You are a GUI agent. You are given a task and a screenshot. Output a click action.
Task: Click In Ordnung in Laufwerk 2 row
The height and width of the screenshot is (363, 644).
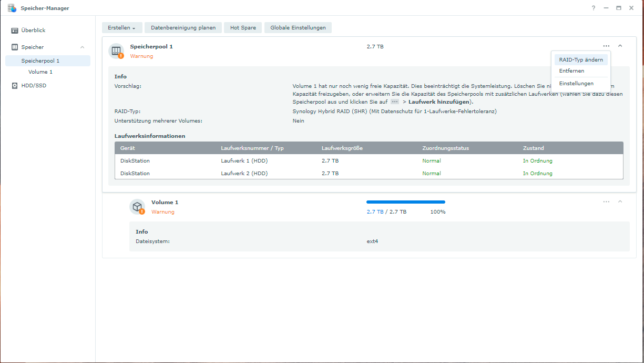pos(538,174)
